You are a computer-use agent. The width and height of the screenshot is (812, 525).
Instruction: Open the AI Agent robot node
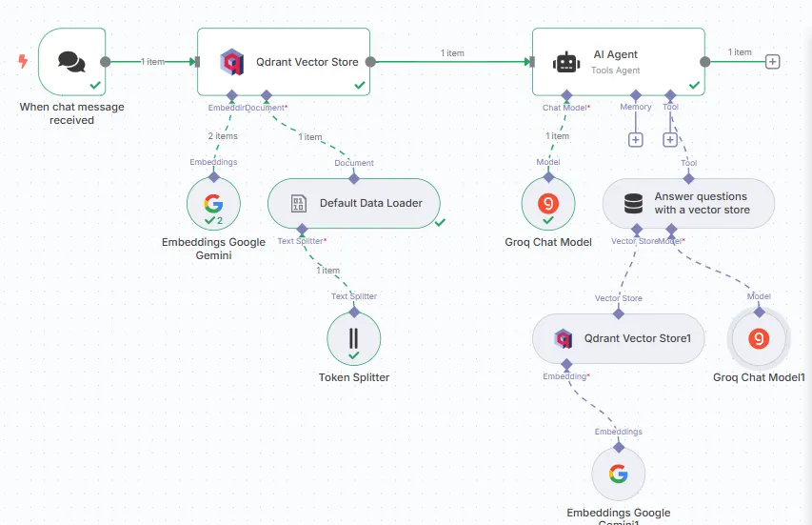click(619, 62)
